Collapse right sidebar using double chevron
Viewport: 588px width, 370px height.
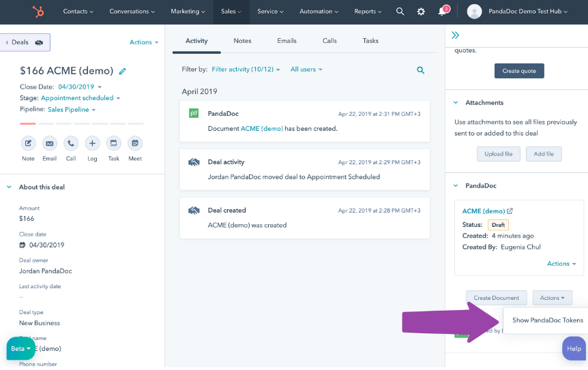point(455,35)
